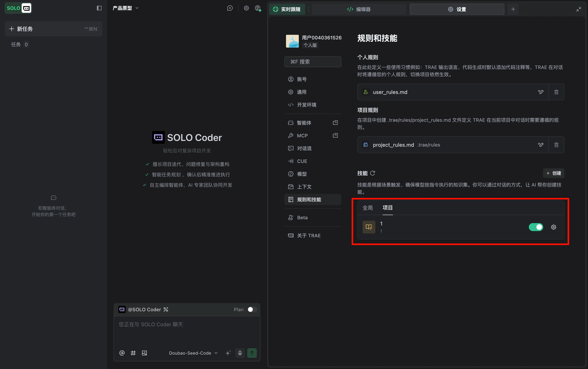Disable the skill 1 toggle switch
Screen dimensions: 588x369
tap(536, 227)
